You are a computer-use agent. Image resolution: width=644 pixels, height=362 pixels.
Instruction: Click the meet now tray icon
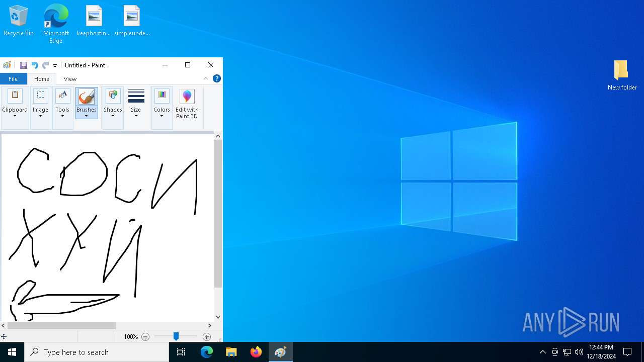click(x=555, y=352)
